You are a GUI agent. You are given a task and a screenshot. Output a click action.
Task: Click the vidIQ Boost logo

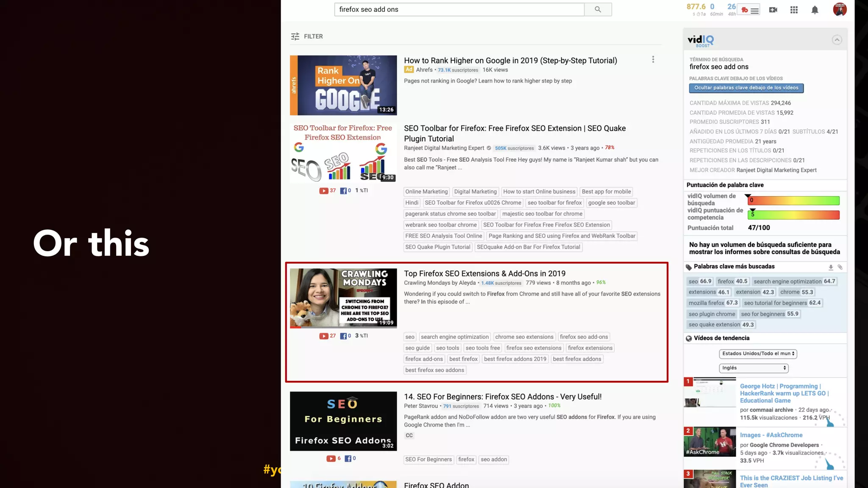pos(700,41)
